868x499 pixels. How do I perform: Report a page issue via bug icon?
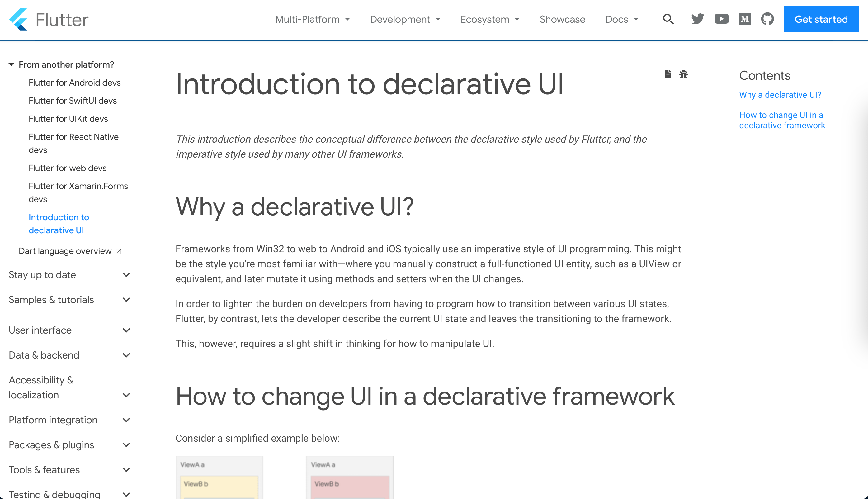pos(684,74)
